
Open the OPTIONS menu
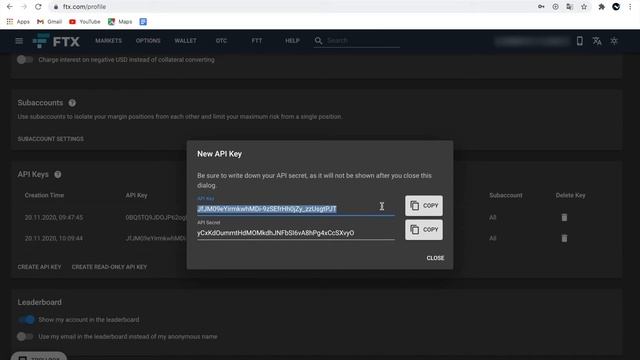(x=148, y=41)
